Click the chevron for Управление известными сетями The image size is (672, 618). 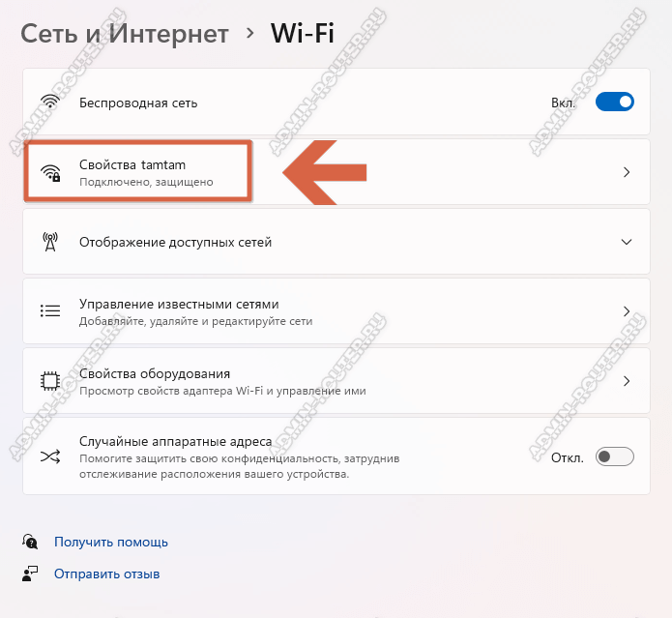click(627, 311)
